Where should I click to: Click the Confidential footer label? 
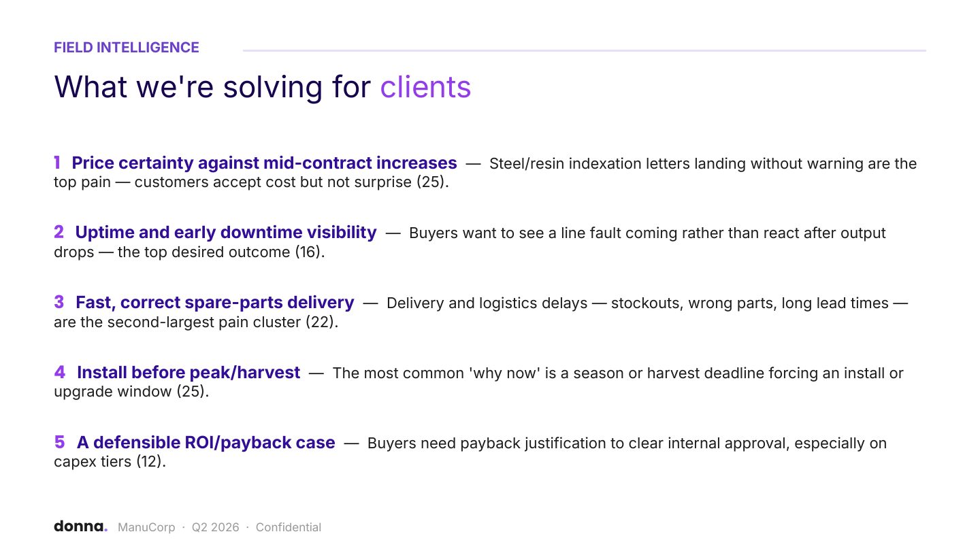pos(289,527)
